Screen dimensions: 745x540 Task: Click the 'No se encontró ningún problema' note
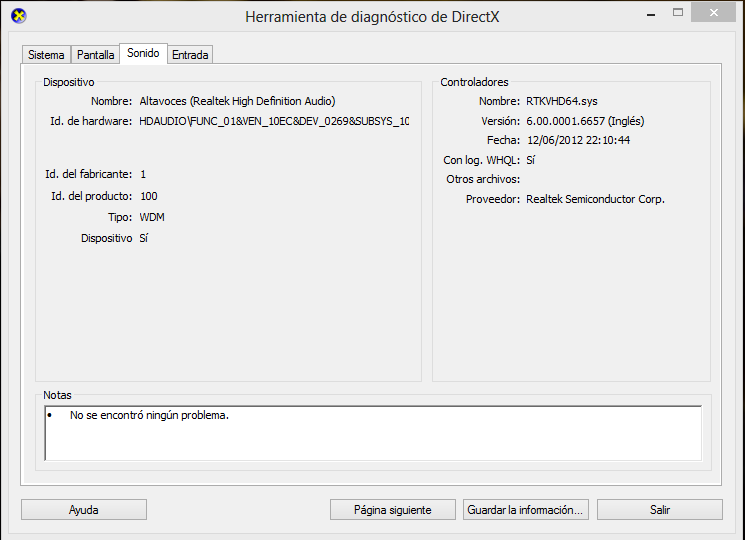[x=149, y=415]
